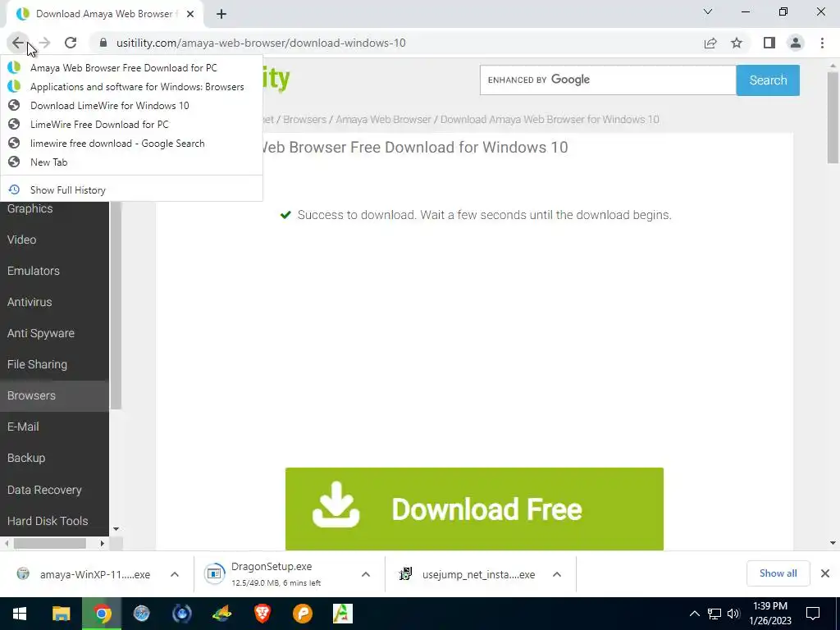Go back to Amaya Web Browser Free Download for PC

tap(131, 68)
